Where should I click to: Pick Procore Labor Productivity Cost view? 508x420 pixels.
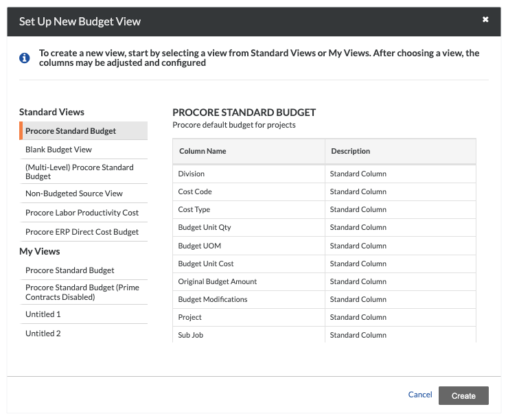click(84, 213)
